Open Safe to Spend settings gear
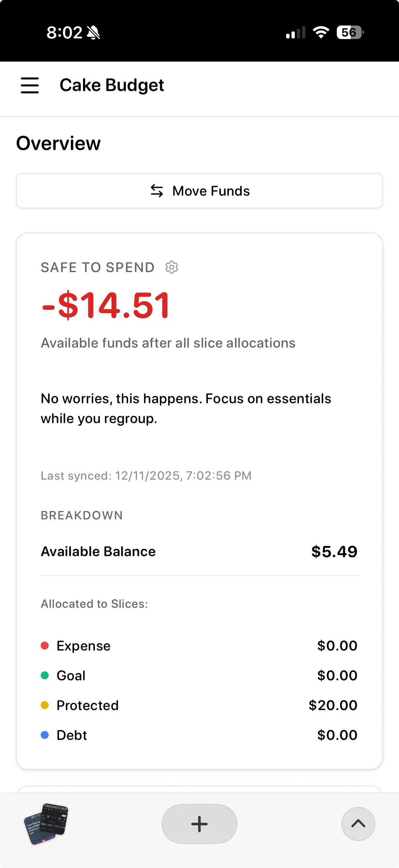The width and height of the screenshot is (399, 868). click(x=171, y=267)
